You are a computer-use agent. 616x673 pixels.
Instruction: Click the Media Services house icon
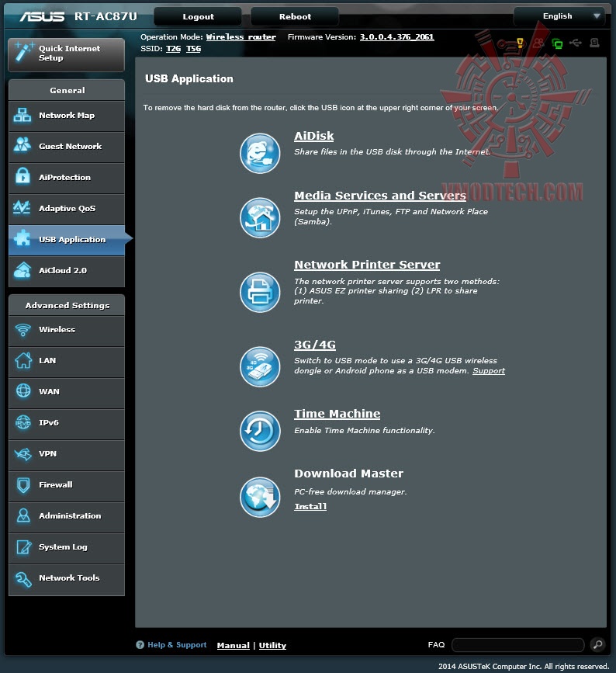pos(260,217)
